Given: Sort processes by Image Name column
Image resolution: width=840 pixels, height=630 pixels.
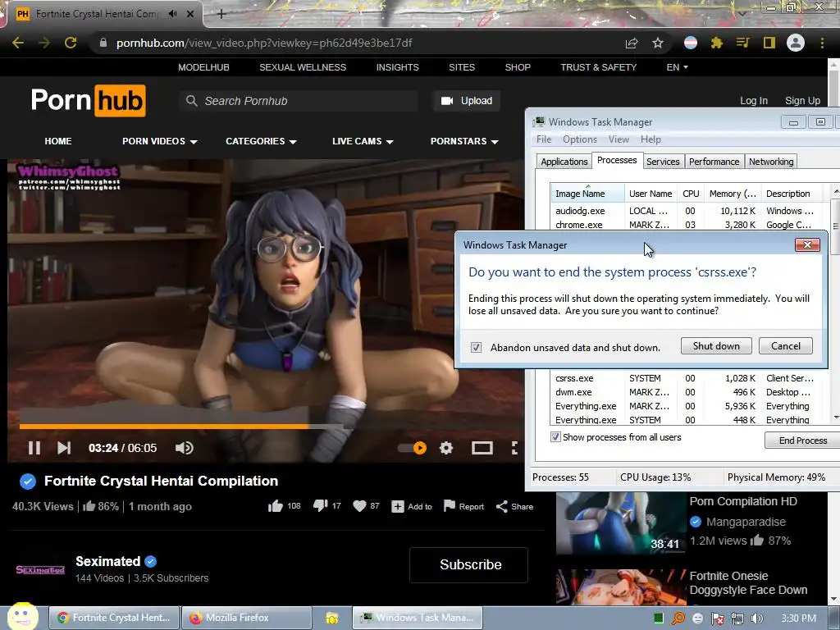Looking at the screenshot, I should (587, 194).
